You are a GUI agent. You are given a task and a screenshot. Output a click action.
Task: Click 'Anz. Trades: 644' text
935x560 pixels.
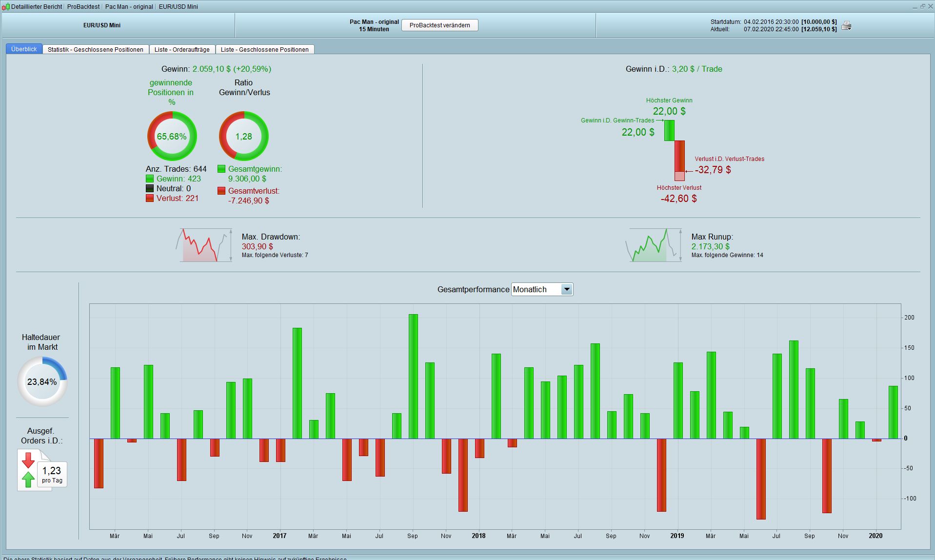176,169
